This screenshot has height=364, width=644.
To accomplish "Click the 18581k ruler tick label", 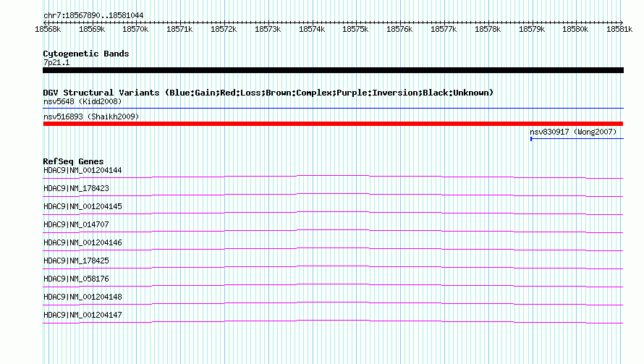I will pos(620,29).
